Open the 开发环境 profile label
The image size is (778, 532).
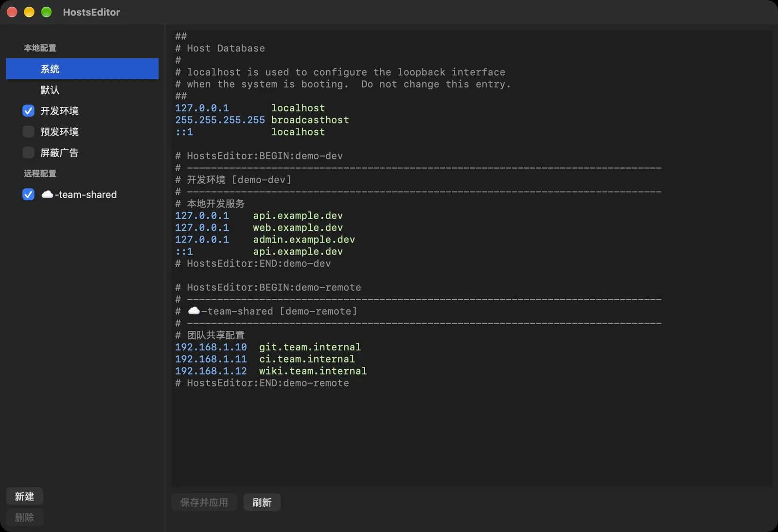click(59, 111)
